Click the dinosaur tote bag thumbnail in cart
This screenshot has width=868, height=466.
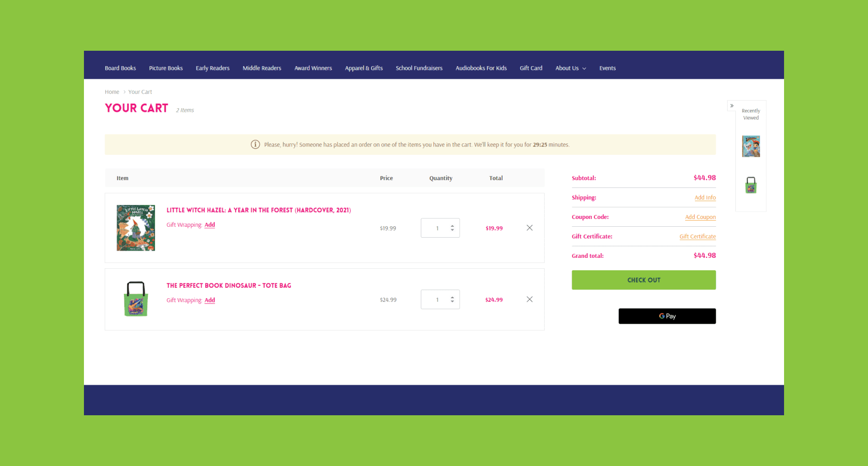[136, 299]
